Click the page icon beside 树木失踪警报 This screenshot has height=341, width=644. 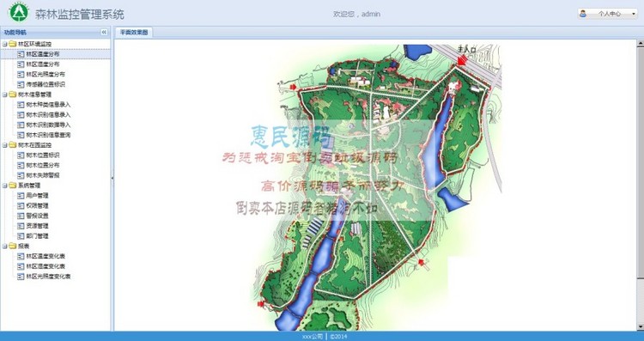[x=21, y=175]
